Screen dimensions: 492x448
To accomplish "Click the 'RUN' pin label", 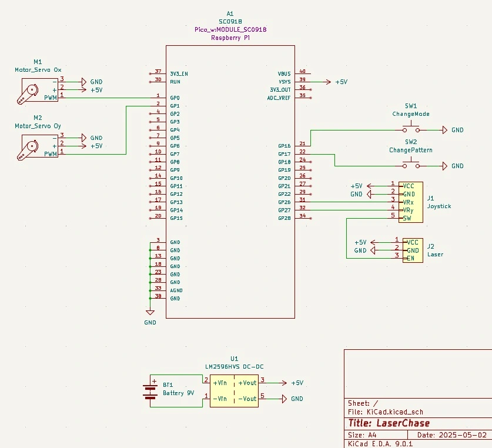I will click(175, 82).
